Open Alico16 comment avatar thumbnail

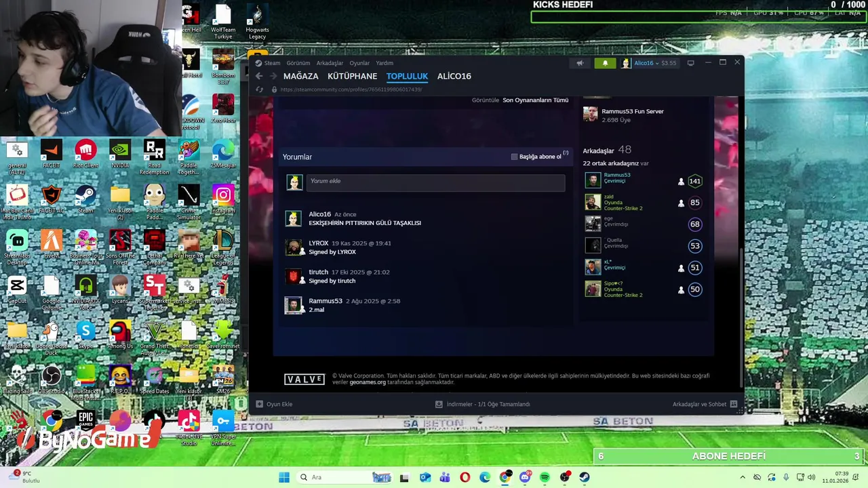[294, 218]
